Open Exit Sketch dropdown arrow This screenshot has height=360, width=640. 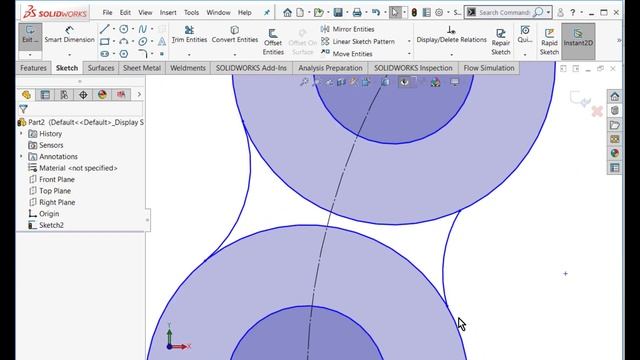[30, 54]
